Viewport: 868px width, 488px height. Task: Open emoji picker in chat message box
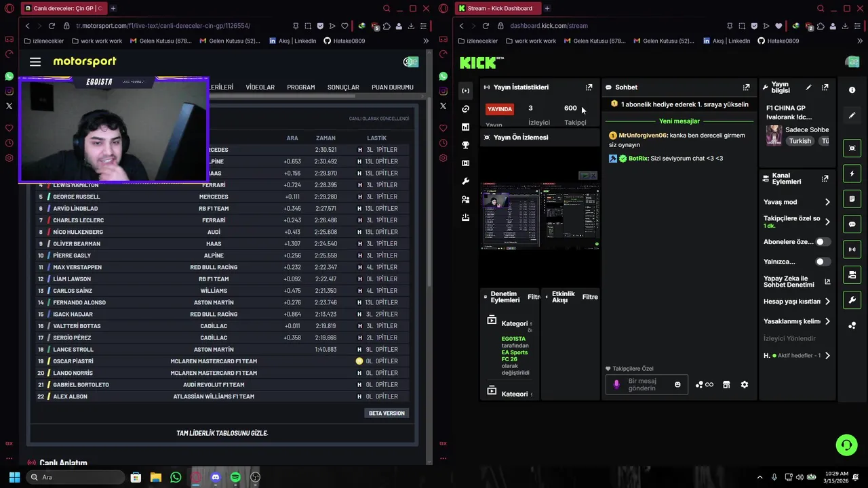[677, 385]
